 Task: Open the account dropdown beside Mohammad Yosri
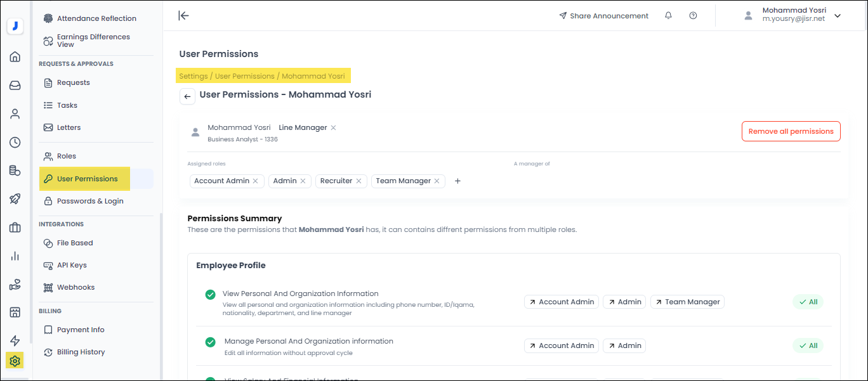pyautogui.click(x=838, y=15)
